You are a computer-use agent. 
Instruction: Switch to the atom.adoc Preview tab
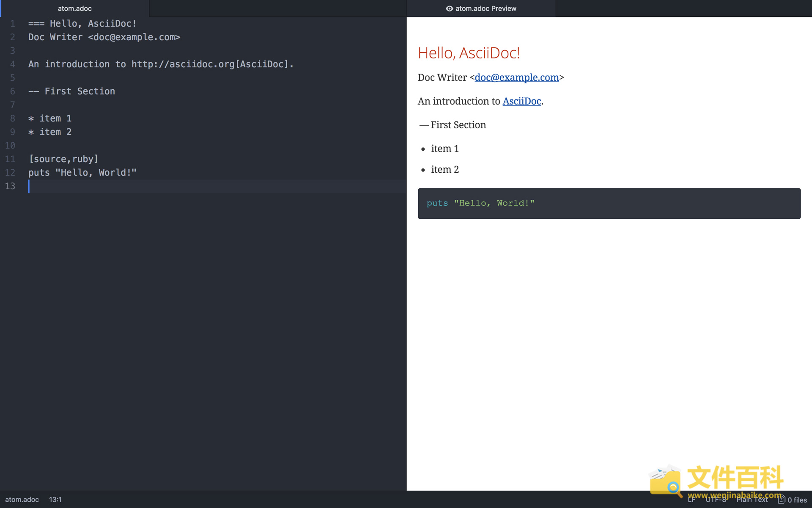[481, 8]
